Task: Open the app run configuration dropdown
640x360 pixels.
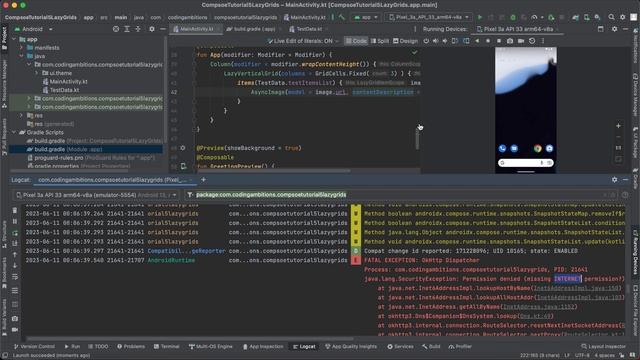Action: pyautogui.click(x=366, y=17)
